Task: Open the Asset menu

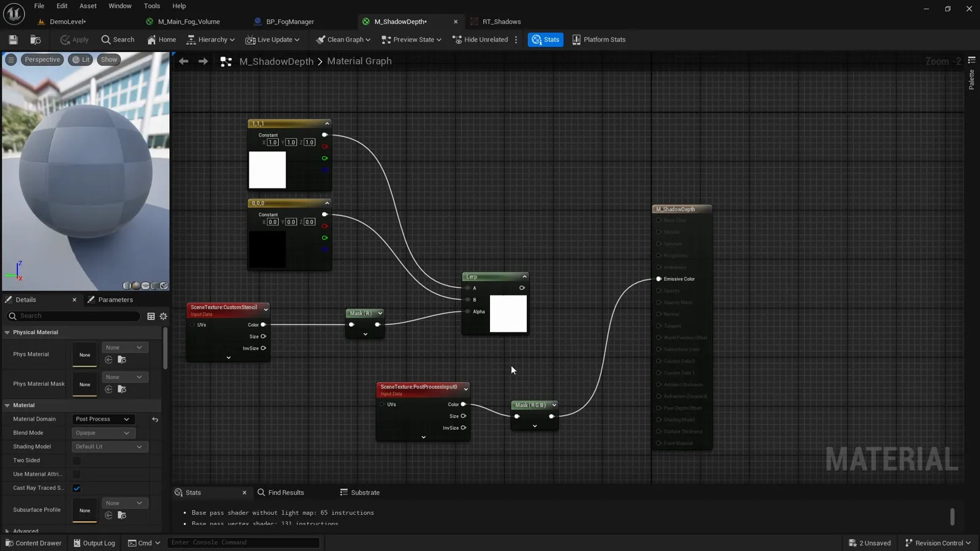Action: (88, 6)
